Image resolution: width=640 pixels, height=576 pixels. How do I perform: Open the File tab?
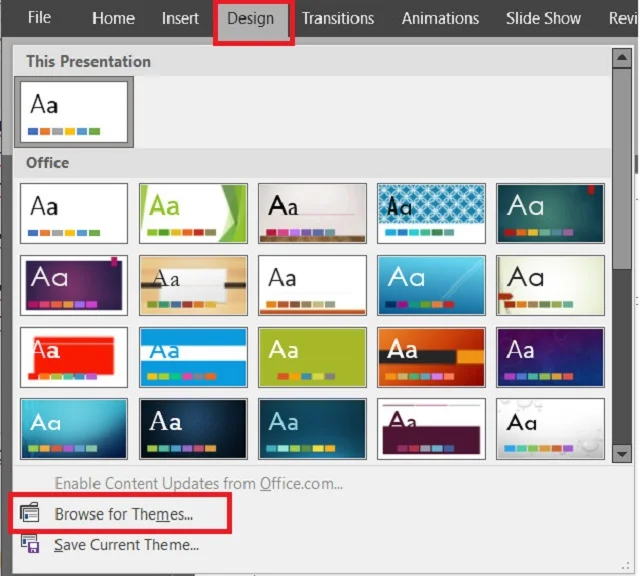(39, 18)
